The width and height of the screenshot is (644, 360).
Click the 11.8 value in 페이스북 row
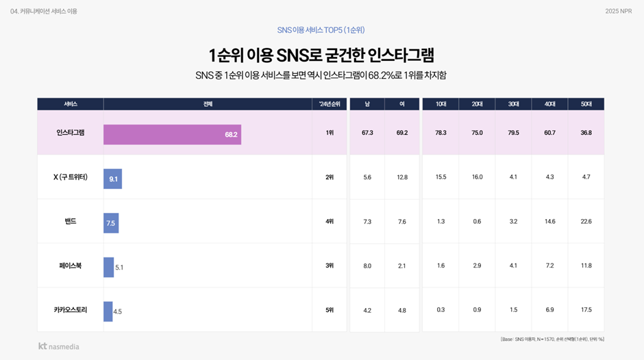click(586, 266)
